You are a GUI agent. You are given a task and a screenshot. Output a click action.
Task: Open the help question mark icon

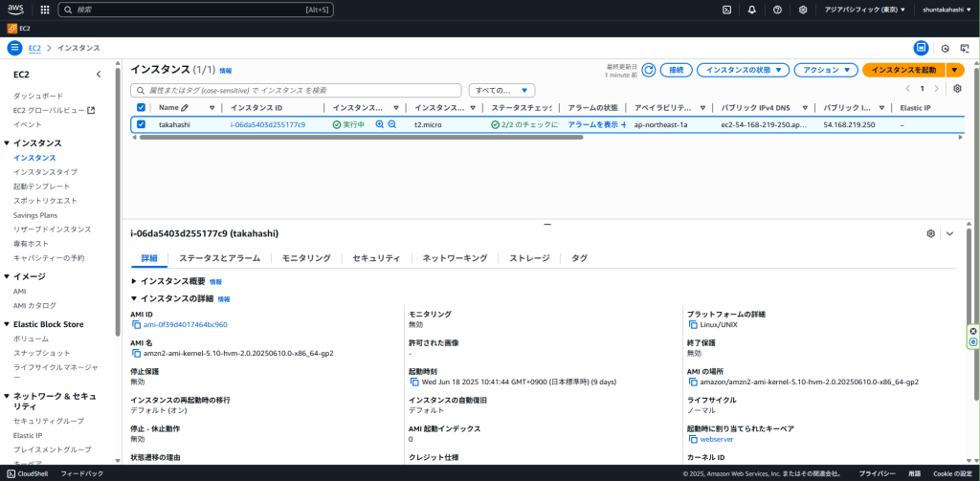[x=777, y=10]
